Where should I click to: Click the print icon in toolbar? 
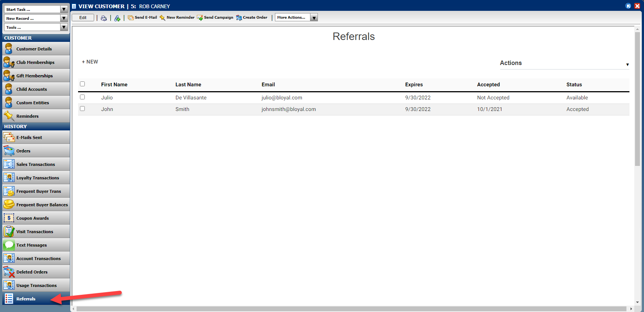104,18
